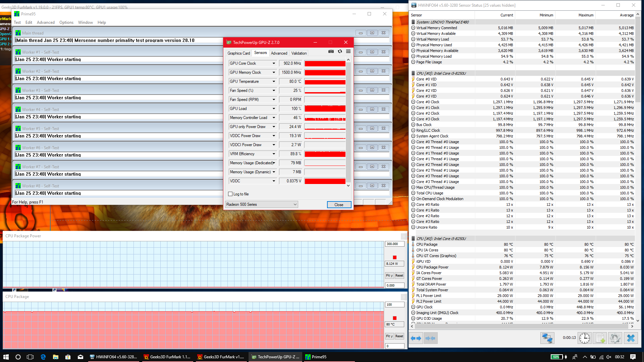Open Action Center notifications icon
644x362 pixels.
pos(633,357)
